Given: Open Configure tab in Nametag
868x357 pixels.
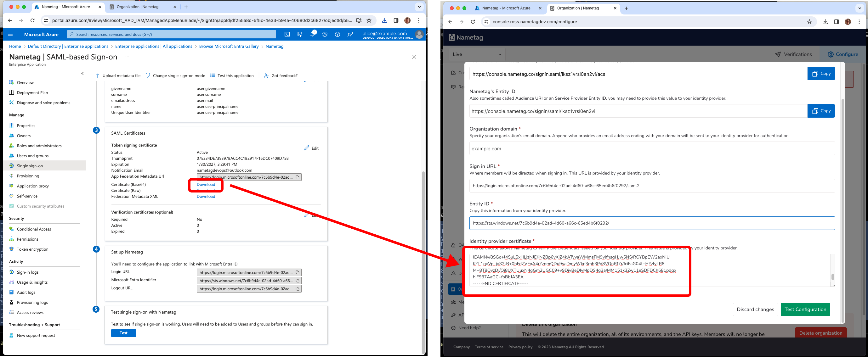Looking at the screenshot, I should [x=842, y=54].
